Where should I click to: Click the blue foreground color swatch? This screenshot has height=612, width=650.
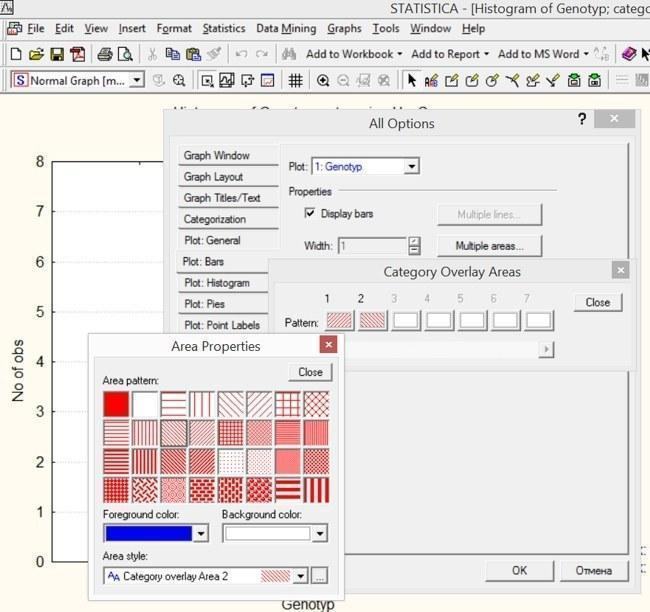(149, 533)
